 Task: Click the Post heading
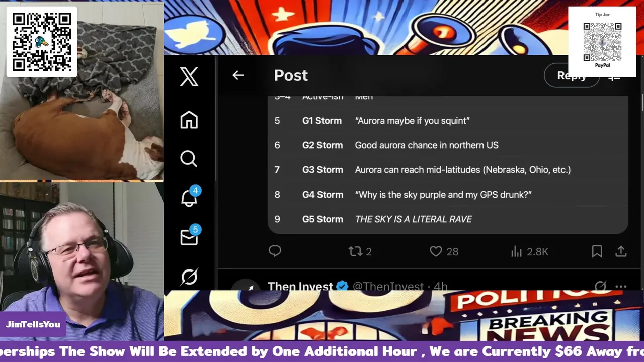[x=291, y=75]
